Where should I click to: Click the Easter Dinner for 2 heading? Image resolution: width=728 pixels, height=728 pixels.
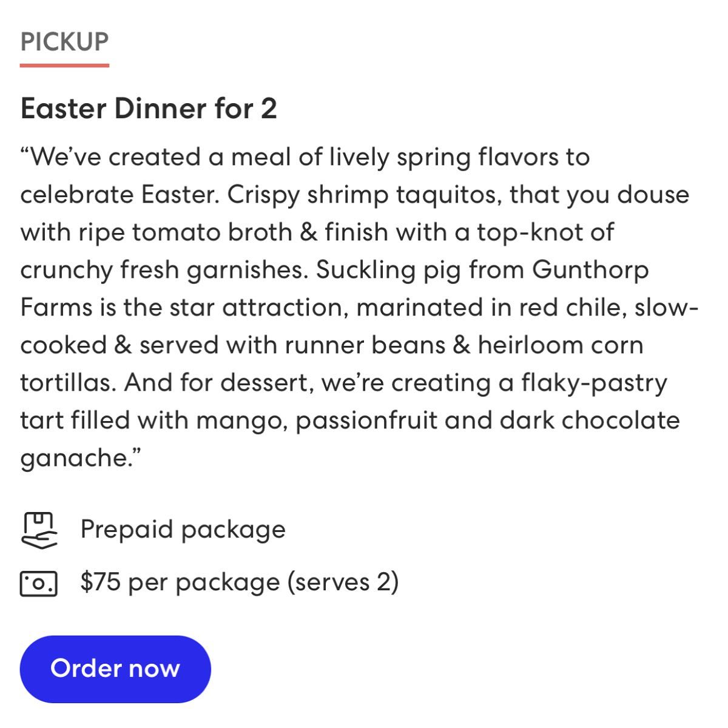[149, 109]
